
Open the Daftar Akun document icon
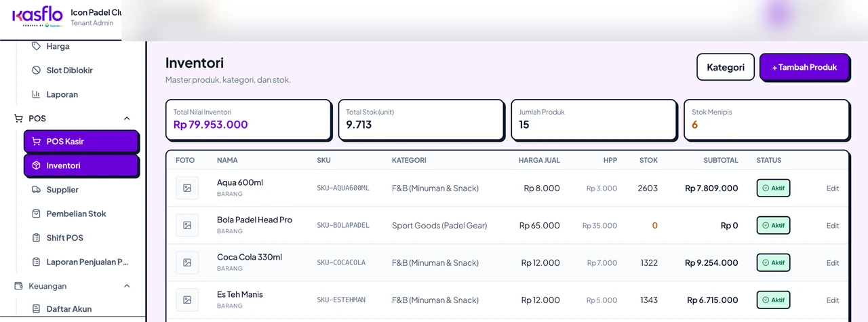pos(36,309)
